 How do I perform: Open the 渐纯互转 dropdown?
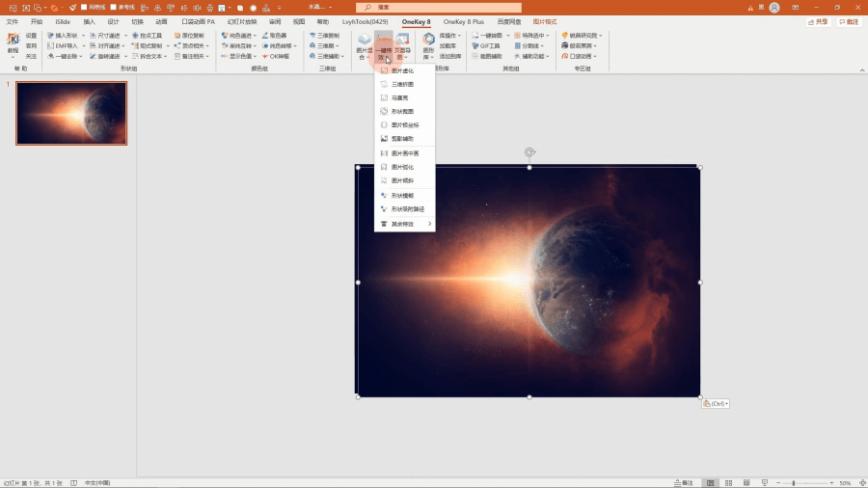pos(239,46)
